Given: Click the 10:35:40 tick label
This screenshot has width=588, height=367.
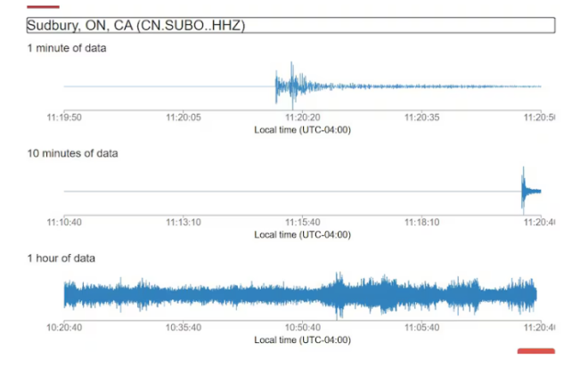Looking at the screenshot, I should point(184,327).
